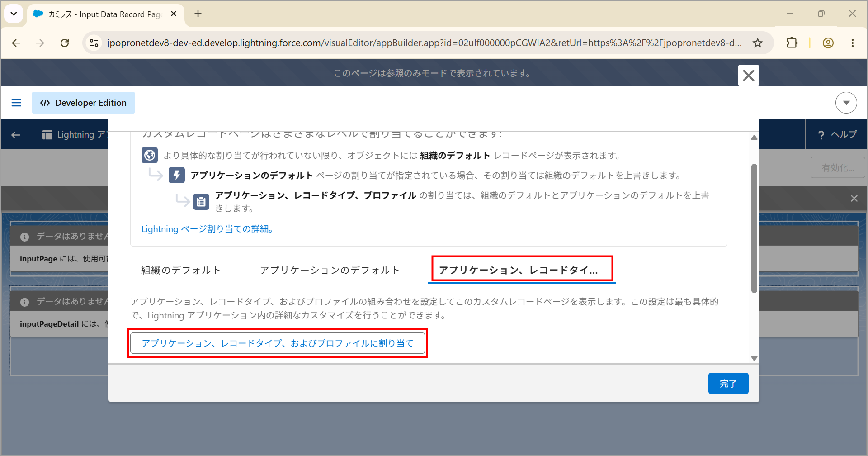Image resolution: width=868 pixels, height=456 pixels.
Task: Click info icon on inputPage panel
Action: point(25,237)
